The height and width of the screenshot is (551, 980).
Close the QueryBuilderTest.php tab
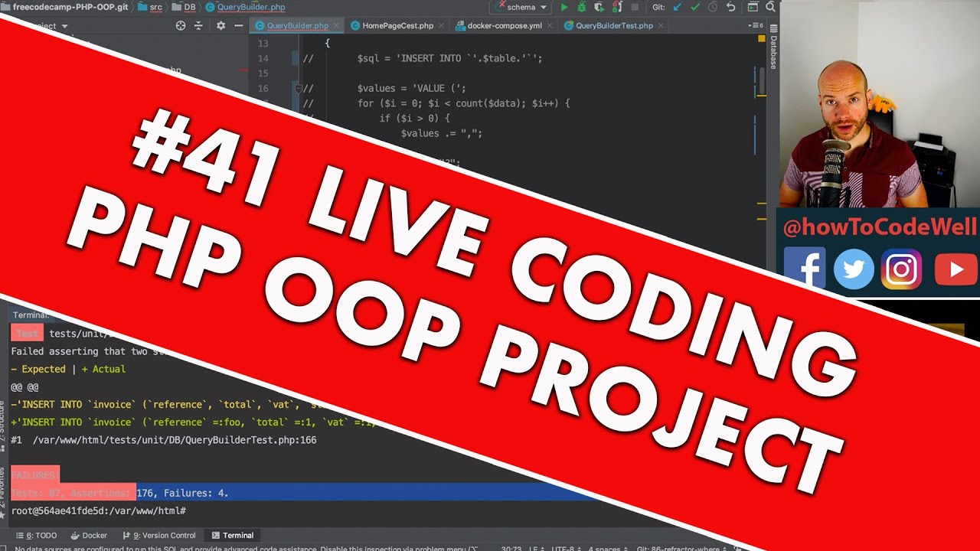660,25
